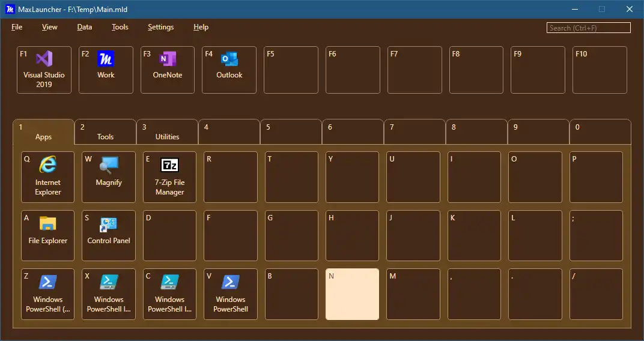Select the empty F9 favorites button

point(538,70)
